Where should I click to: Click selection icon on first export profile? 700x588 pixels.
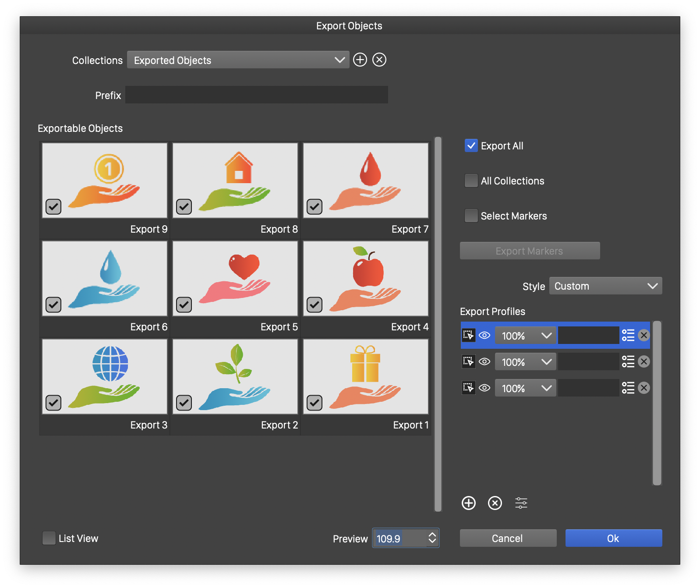tap(468, 336)
